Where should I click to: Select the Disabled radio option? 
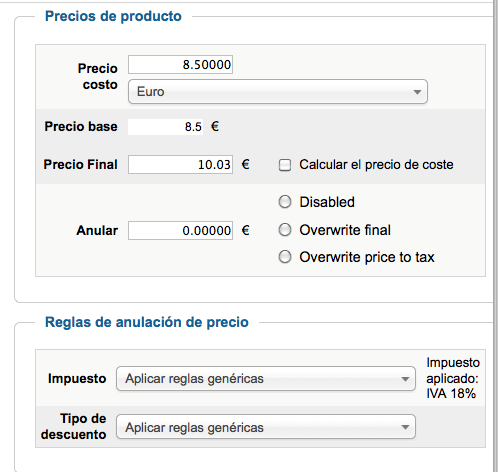coord(285,202)
